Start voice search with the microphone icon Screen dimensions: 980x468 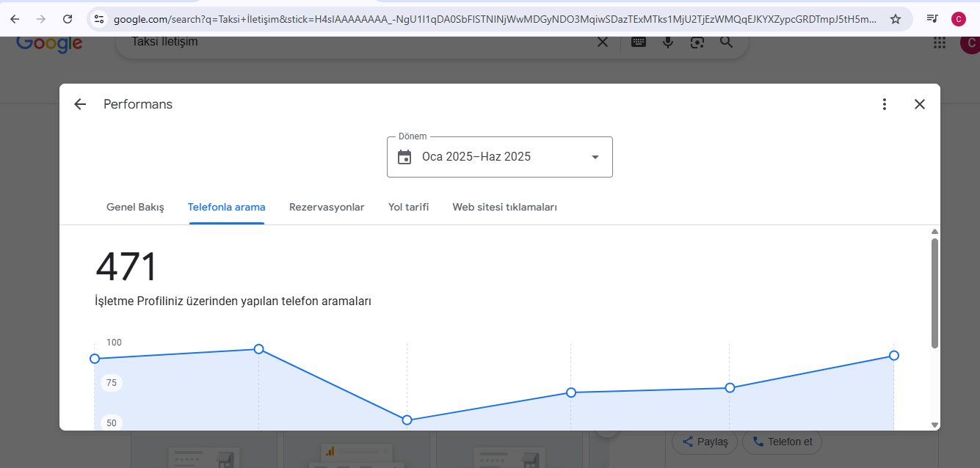click(668, 42)
